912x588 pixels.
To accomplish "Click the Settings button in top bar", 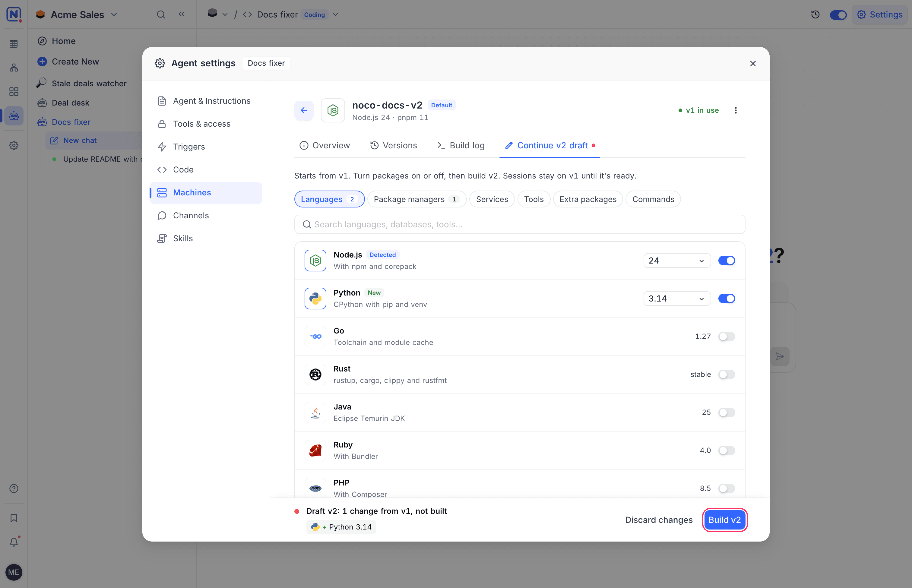I will click(x=879, y=14).
